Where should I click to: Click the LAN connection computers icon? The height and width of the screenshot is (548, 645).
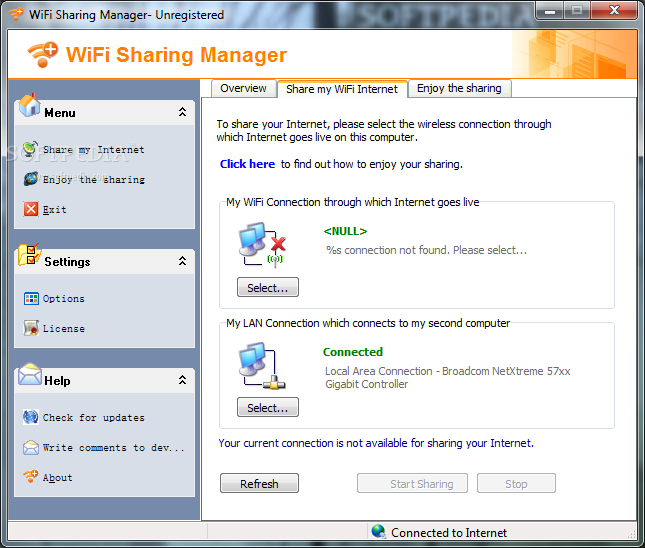tap(262, 366)
